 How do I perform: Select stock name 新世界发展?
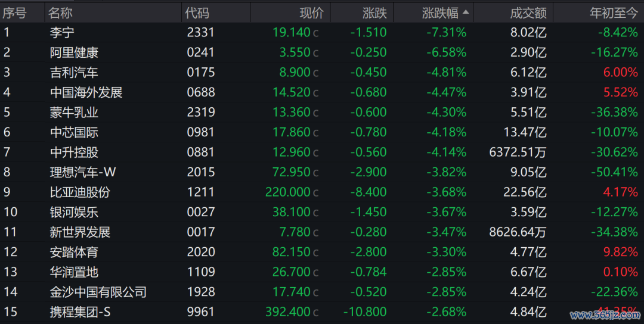coord(80,232)
